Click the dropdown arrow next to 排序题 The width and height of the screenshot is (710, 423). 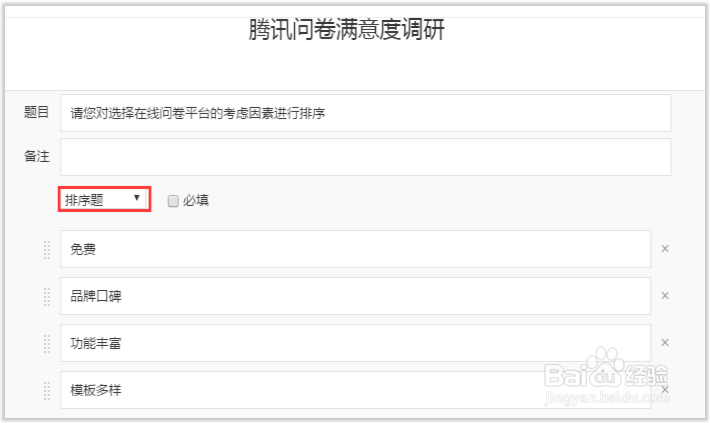coord(137,198)
